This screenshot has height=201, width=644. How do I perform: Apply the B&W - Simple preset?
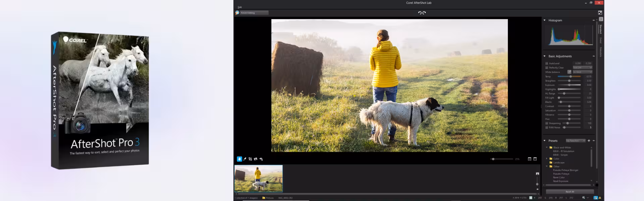click(560, 155)
